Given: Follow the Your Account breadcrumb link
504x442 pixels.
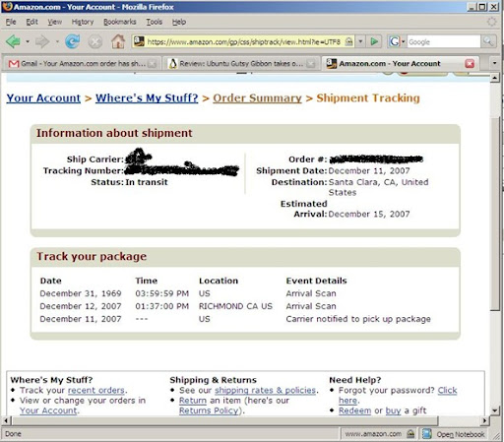Looking at the screenshot, I should [43, 97].
